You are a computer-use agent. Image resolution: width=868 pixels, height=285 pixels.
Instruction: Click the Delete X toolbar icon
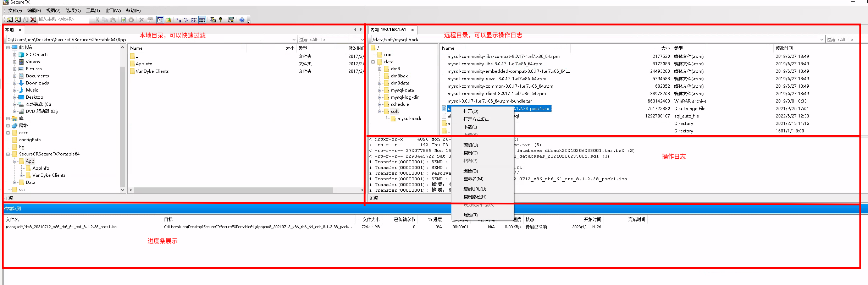point(142,20)
